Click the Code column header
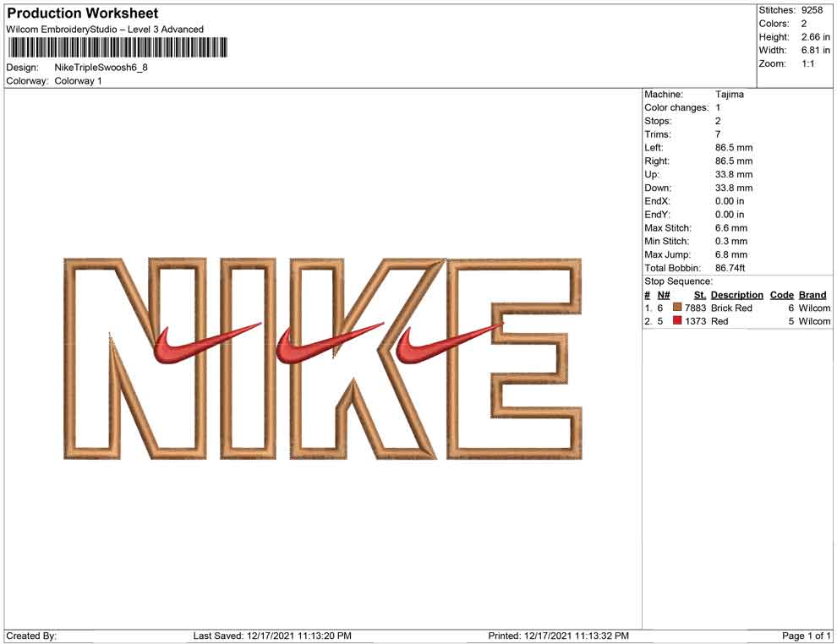The image size is (837, 644). click(781, 295)
